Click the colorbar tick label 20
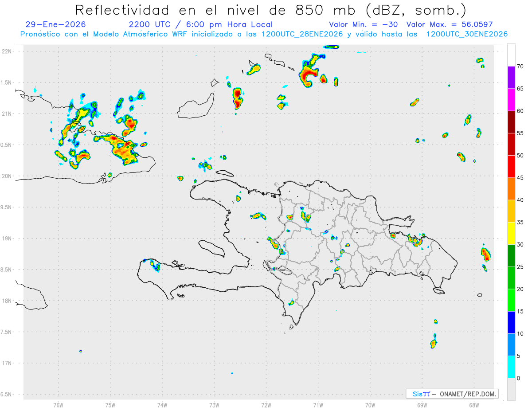This screenshot has height=411, width=532. [520, 289]
